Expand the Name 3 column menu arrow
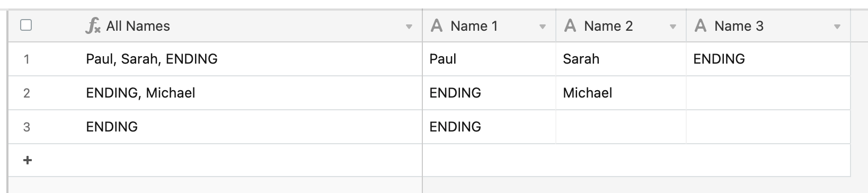The height and width of the screenshot is (193, 868). click(837, 27)
